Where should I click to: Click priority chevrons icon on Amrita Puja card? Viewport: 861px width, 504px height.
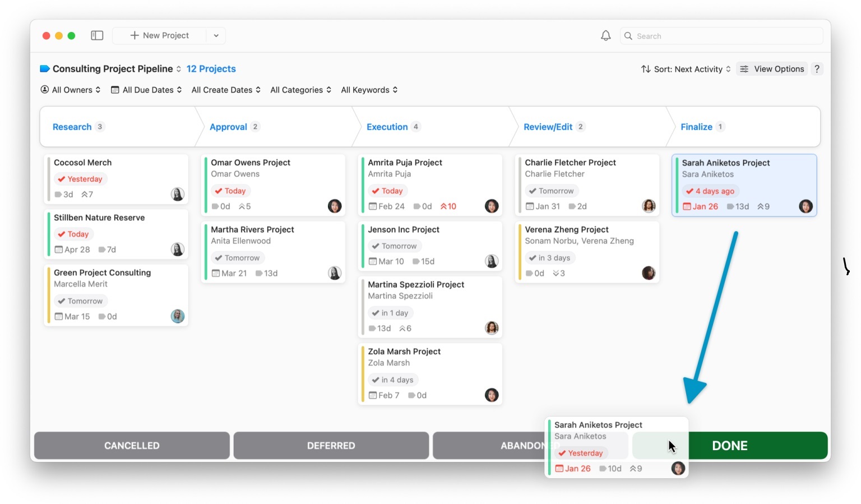443,206
